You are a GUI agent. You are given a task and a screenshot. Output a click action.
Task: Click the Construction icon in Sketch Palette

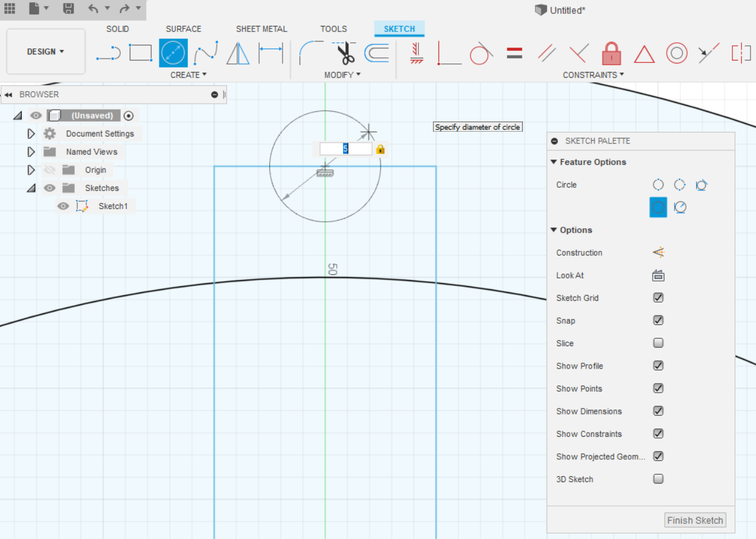click(x=658, y=253)
